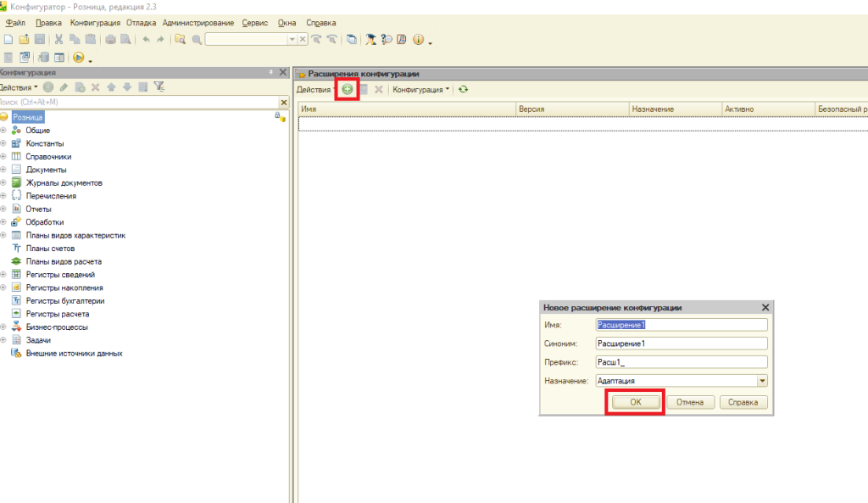Click the Префикс input field

click(682, 362)
